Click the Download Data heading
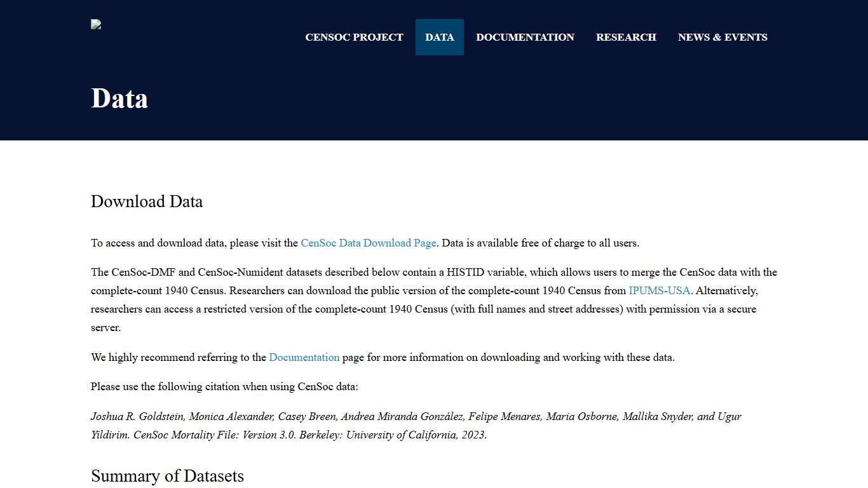Viewport: 868px width, 488px height. pos(147,201)
